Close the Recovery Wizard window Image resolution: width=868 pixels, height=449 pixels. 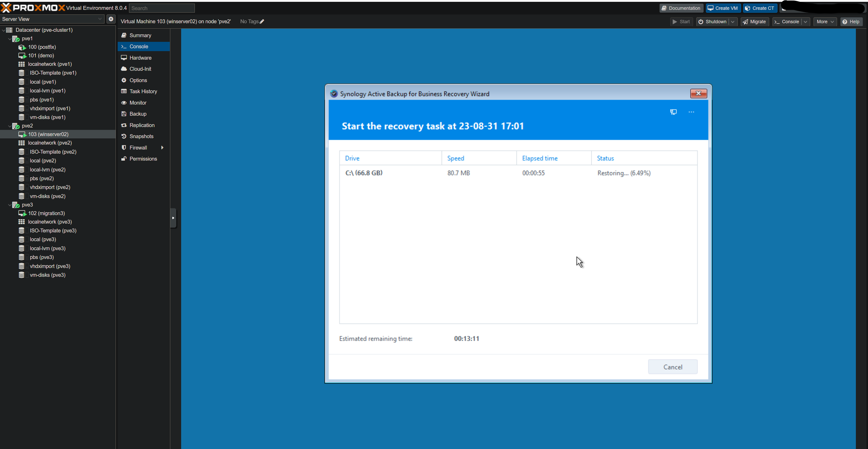click(698, 93)
